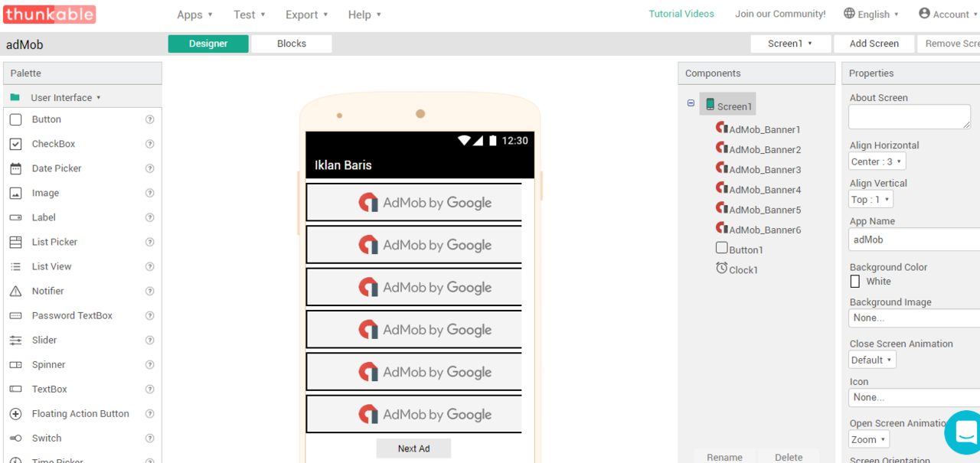Image resolution: width=980 pixels, height=463 pixels.
Task: Open help for CheckBox component
Action: (150, 144)
